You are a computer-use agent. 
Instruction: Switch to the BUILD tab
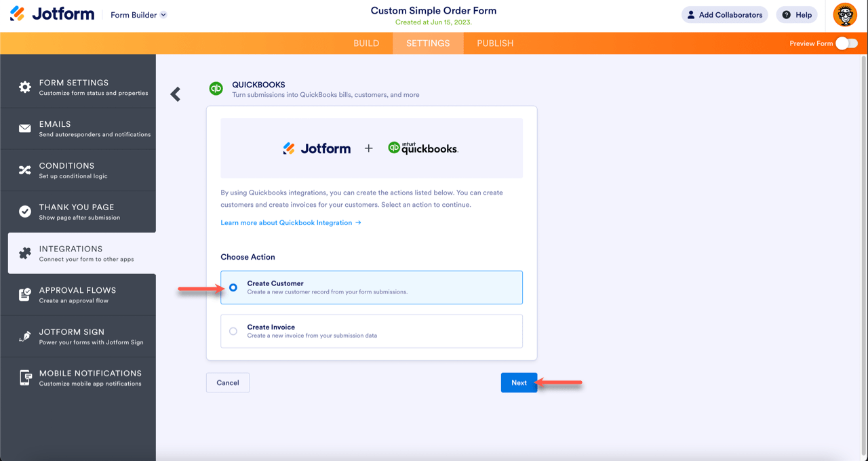point(366,43)
